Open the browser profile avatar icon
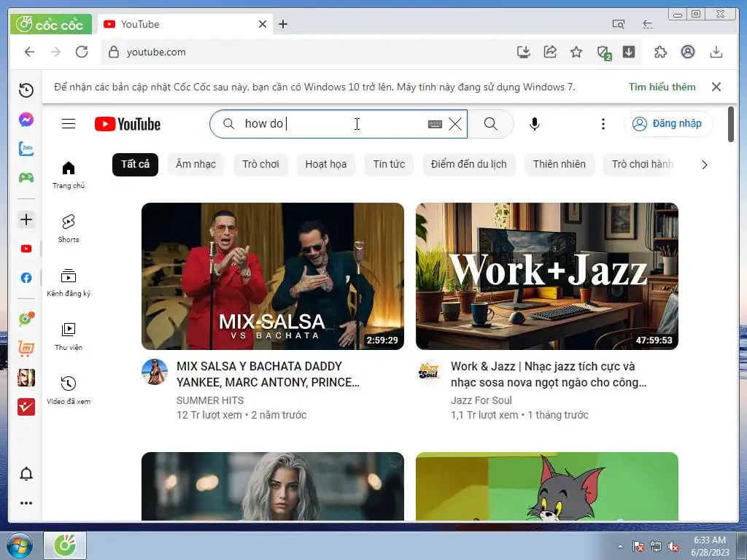The height and width of the screenshot is (560, 747). 687,52
